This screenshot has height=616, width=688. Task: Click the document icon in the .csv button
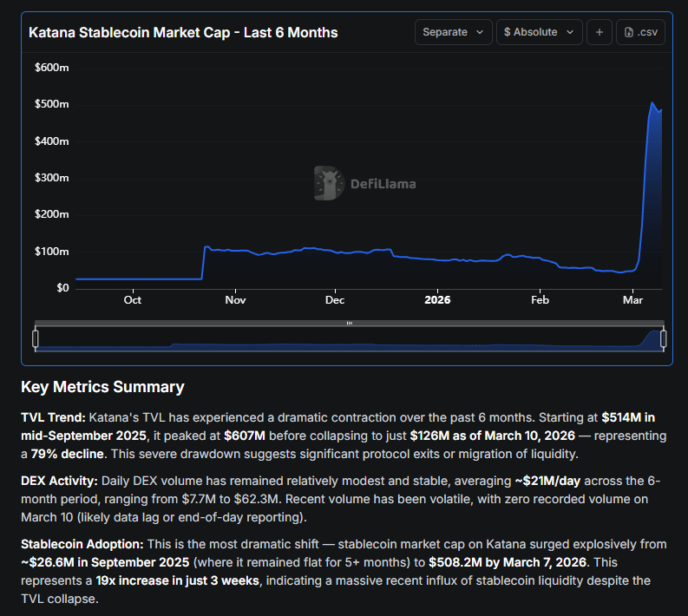[x=629, y=32]
